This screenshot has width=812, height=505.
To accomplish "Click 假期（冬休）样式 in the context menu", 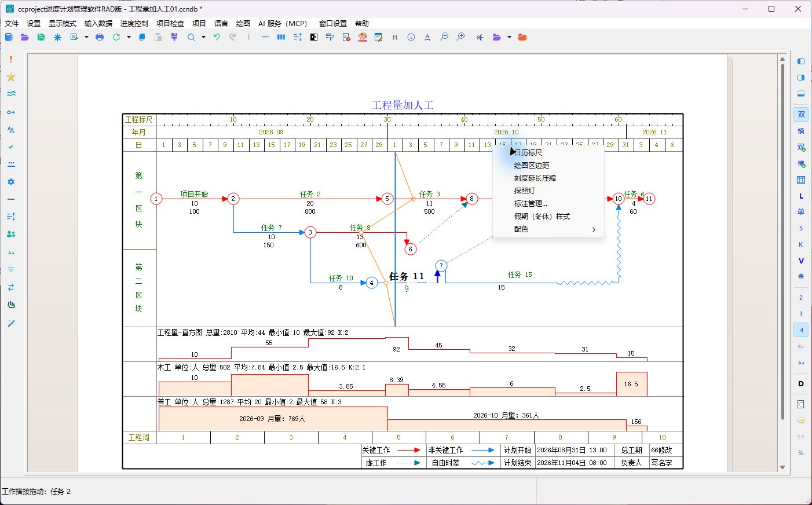I will click(542, 216).
